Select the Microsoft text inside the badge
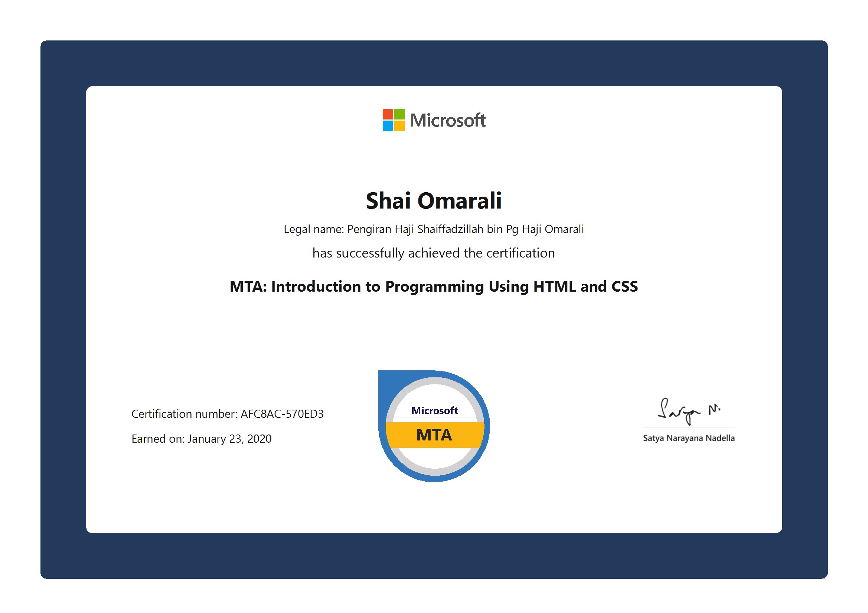The image size is (868, 613). pos(435,410)
